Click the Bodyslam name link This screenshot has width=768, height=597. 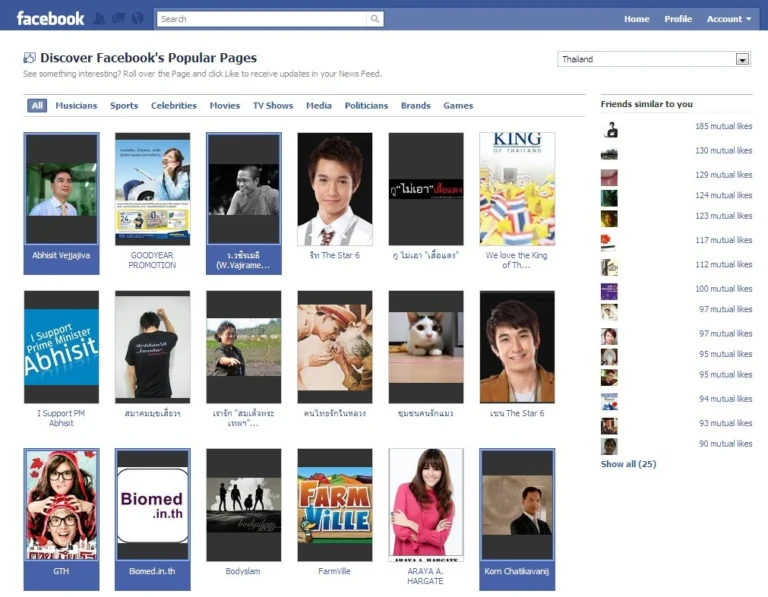coord(243,571)
